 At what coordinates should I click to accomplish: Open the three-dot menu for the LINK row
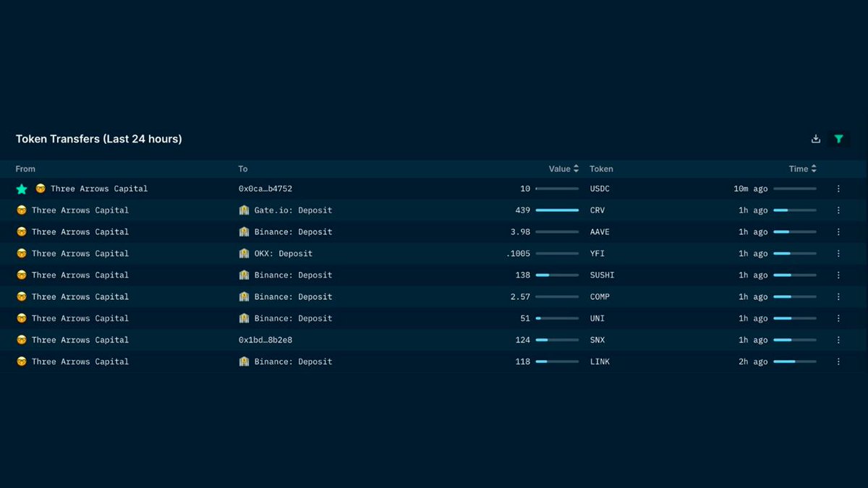click(x=838, y=361)
